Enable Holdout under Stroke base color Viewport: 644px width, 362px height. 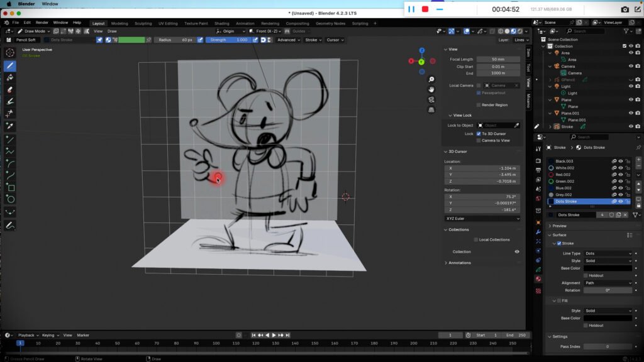point(586,275)
